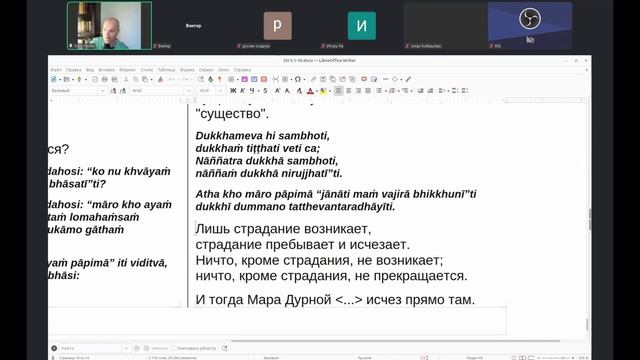
Task: Toggle Strikethrough formatting
Action: 265,91
